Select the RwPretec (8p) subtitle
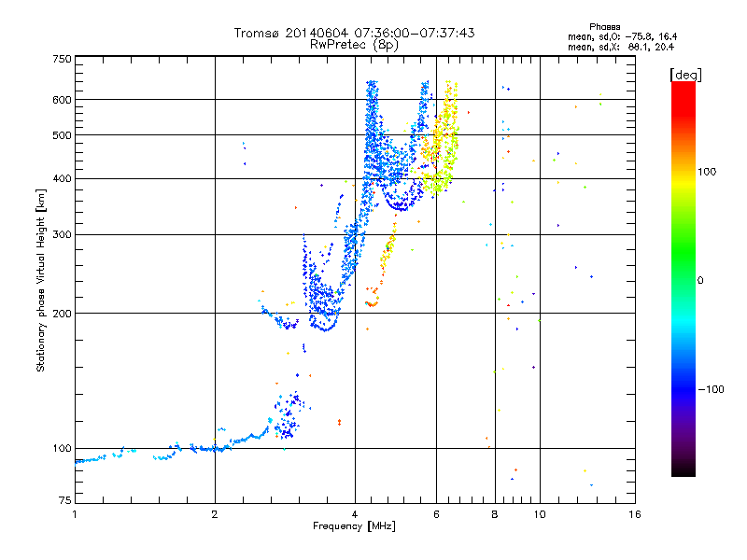747x560 pixels. (355, 45)
